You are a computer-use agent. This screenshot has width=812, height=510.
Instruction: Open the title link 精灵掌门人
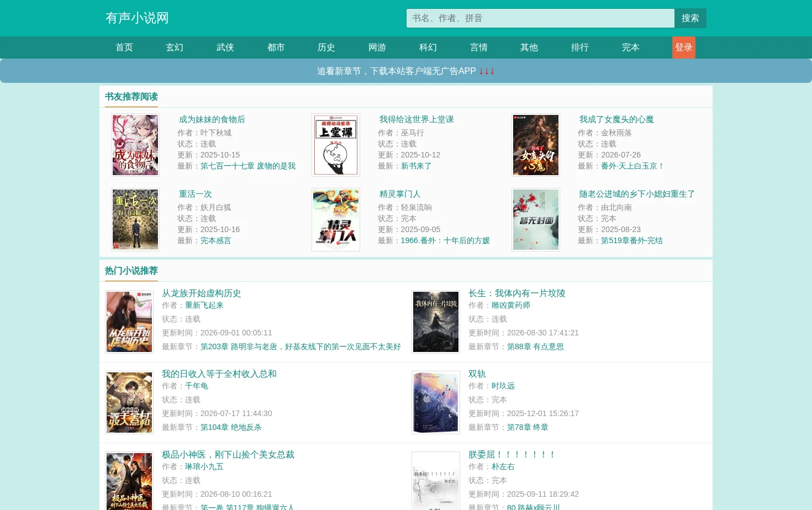(x=400, y=194)
